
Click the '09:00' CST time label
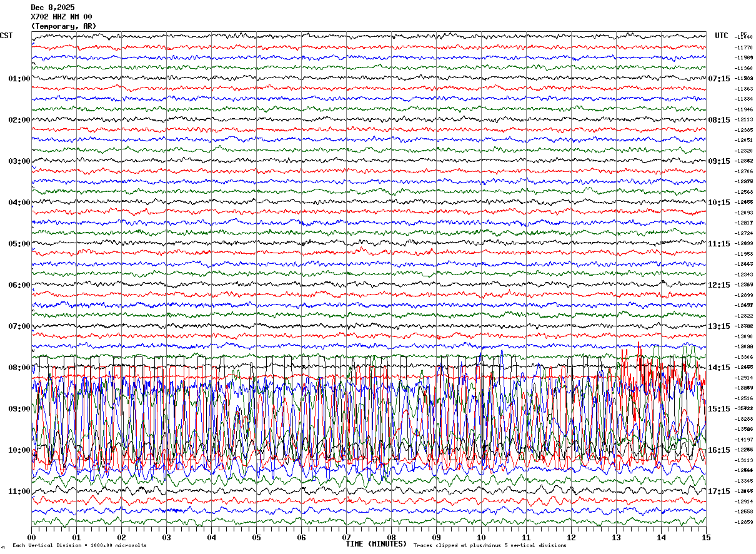(19, 409)
